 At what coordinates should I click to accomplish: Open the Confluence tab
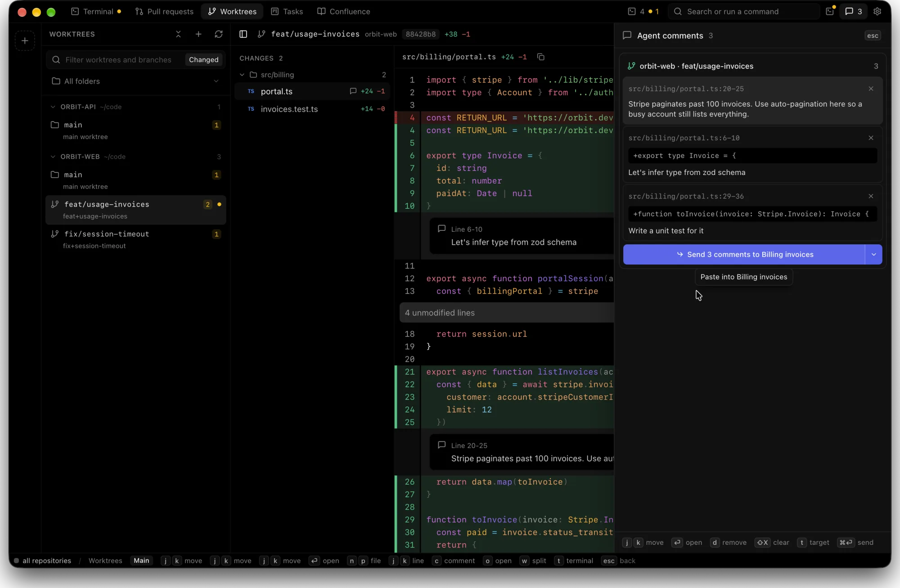pyautogui.click(x=344, y=12)
